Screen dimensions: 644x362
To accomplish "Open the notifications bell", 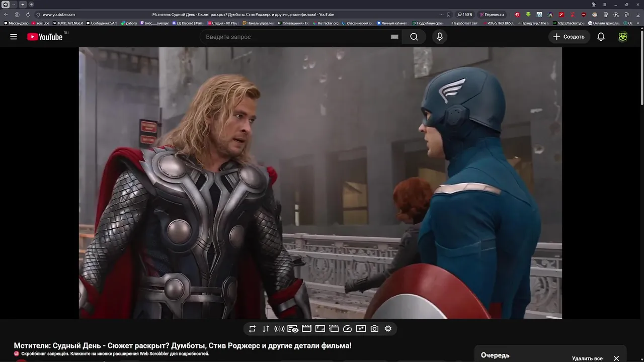I will (x=601, y=37).
